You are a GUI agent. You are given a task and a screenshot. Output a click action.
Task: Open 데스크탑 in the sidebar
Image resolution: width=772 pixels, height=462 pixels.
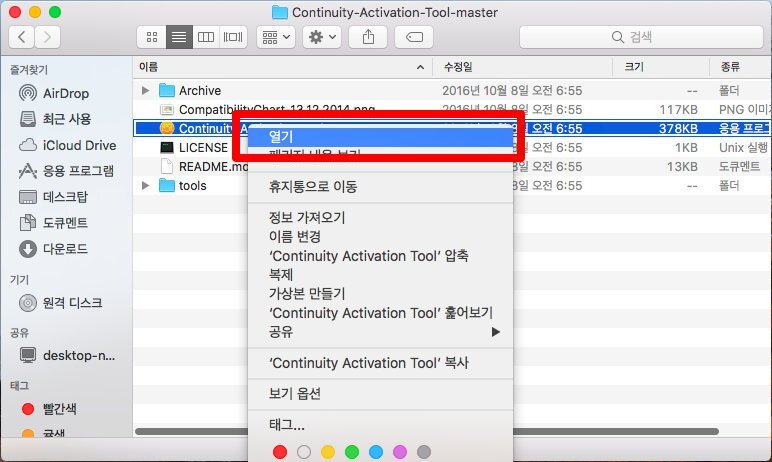point(53,197)
